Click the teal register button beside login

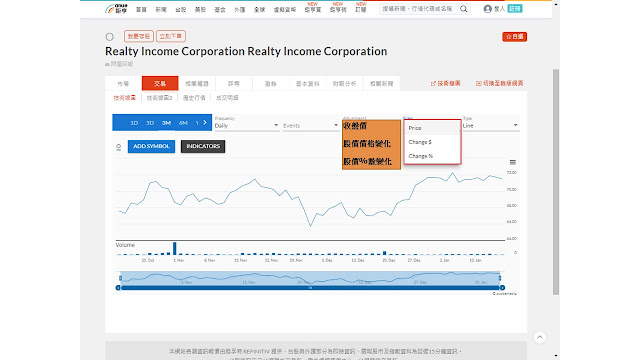pyautogui.click(x=515, y=9)
